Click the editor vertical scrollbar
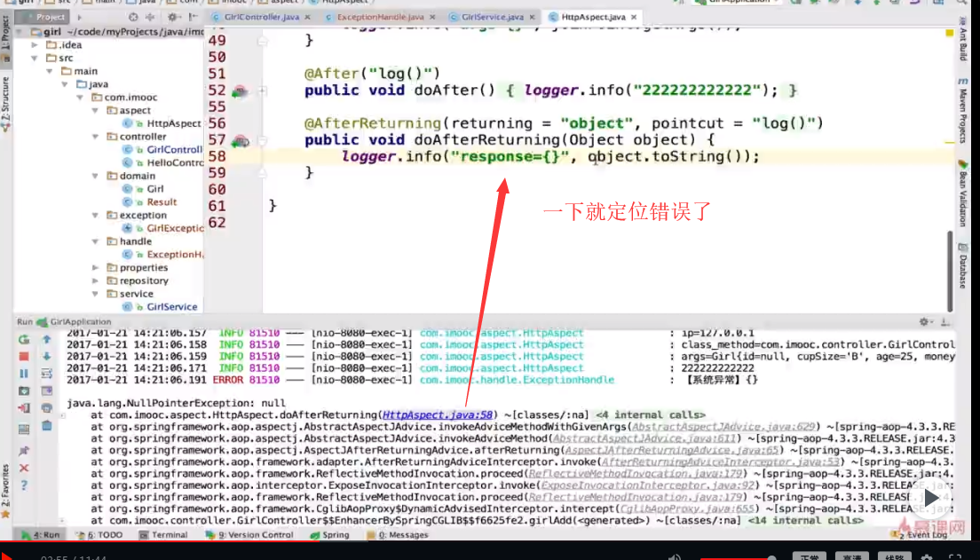 (x=950, y=270)
